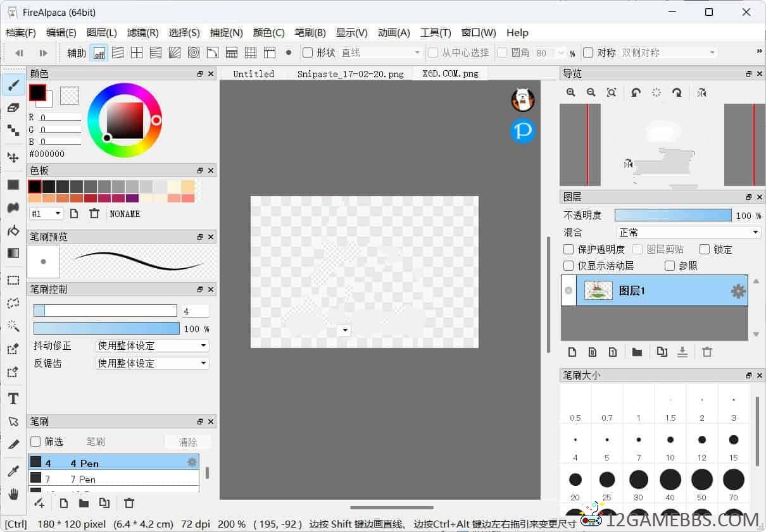Toggle visibility of 图层1 layer
766x532 pixels.
pos(568,291)
